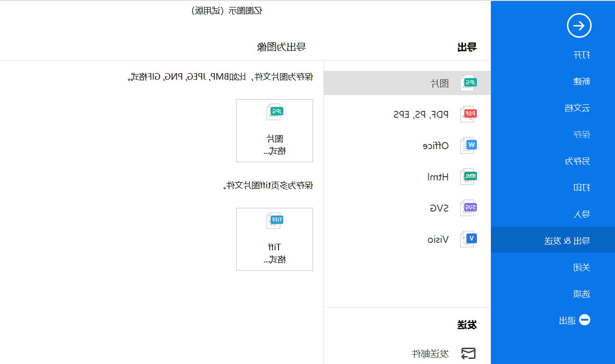Image resolution: width=615 pixels, height=364 pixels.
Task: Click the 保存为多页tiff图片文件 description
Action: point(268,185)
